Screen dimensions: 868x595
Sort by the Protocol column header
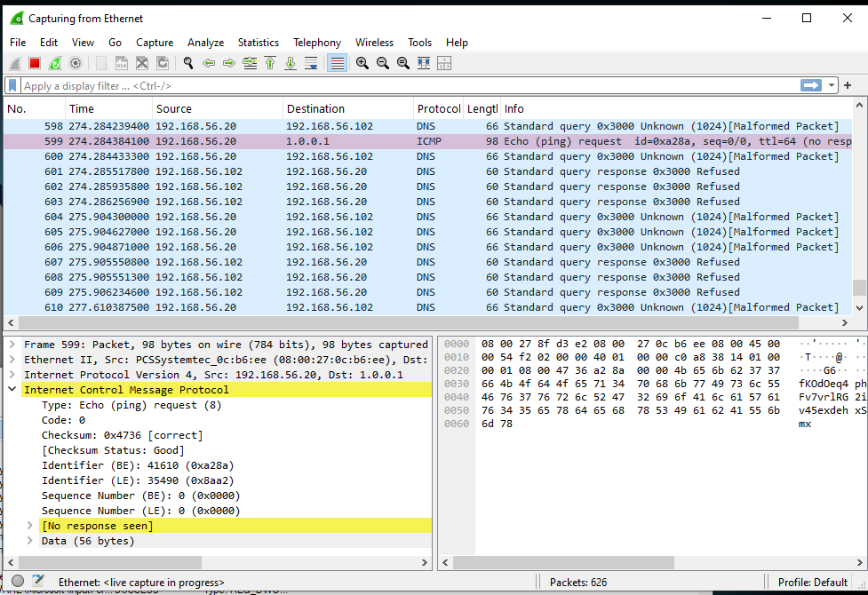point(438,109)
